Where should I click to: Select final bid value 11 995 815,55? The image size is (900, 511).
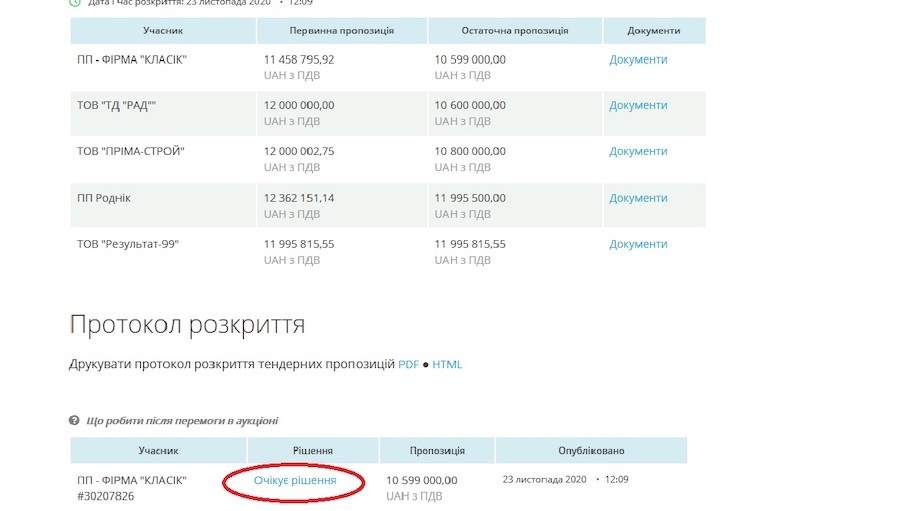point(470,244)
